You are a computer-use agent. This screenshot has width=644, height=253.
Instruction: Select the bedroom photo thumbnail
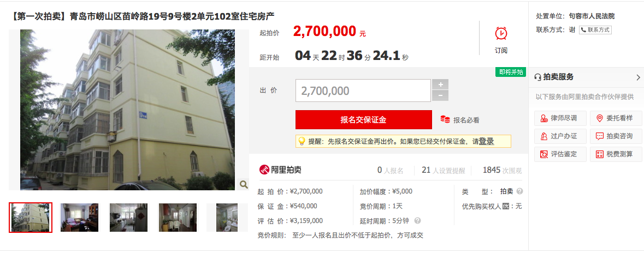point(79,218)
